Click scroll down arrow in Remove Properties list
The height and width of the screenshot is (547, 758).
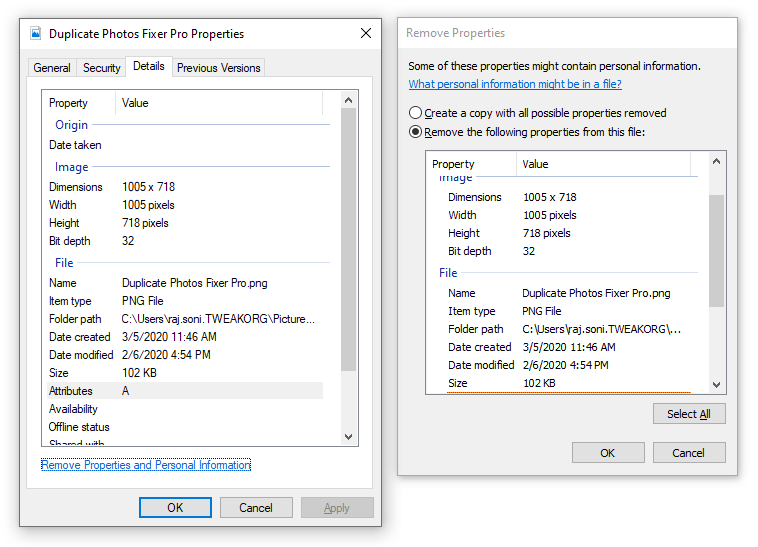coord(716,385)
